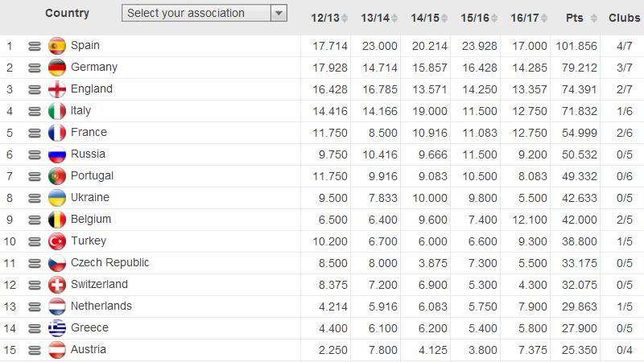This screenshot has height=362, width=644.
Task: Click the association dropdown arrow button
Action: pyautogui.click(x=279, y=13)
